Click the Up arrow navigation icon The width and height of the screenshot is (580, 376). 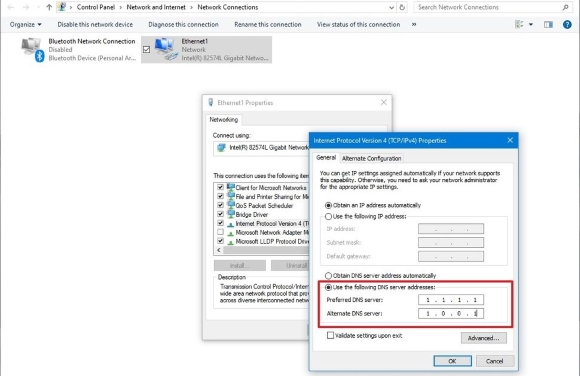49,7
